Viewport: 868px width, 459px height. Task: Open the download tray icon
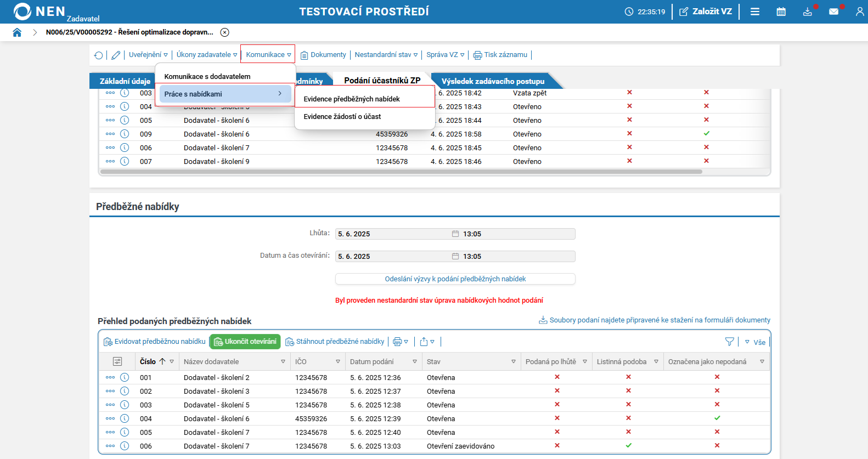tap(808, 12)
